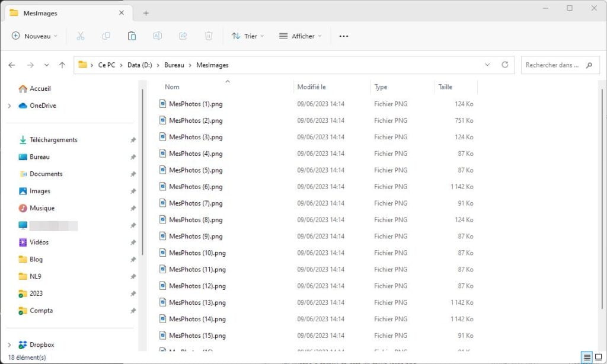Image resolution: width=607 pixels, height=364 pixels.
Task: Click the Rechercher search field
Action: point(554,65)
